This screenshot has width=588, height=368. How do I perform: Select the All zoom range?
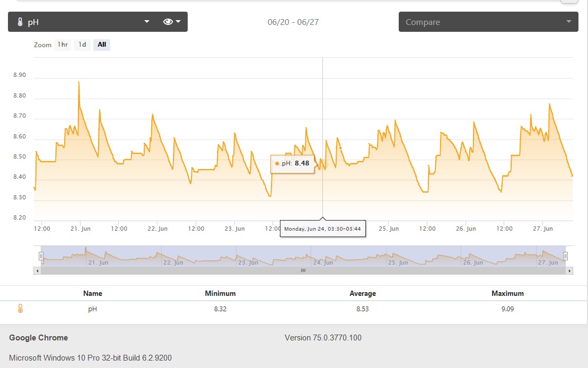tap(102, 45)
